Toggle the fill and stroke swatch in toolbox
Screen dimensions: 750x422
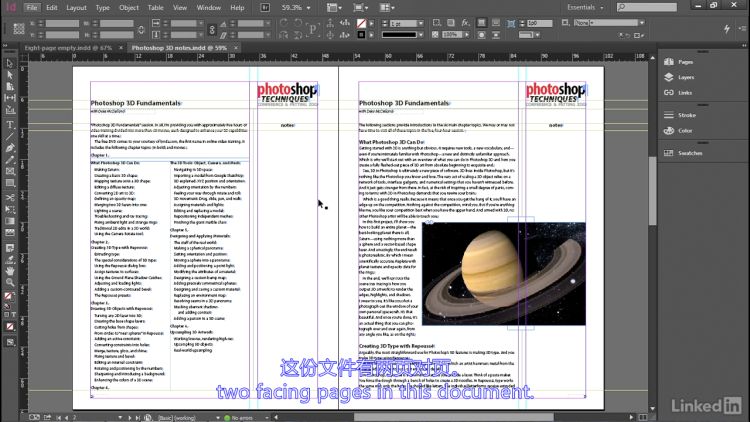point(9,297)
